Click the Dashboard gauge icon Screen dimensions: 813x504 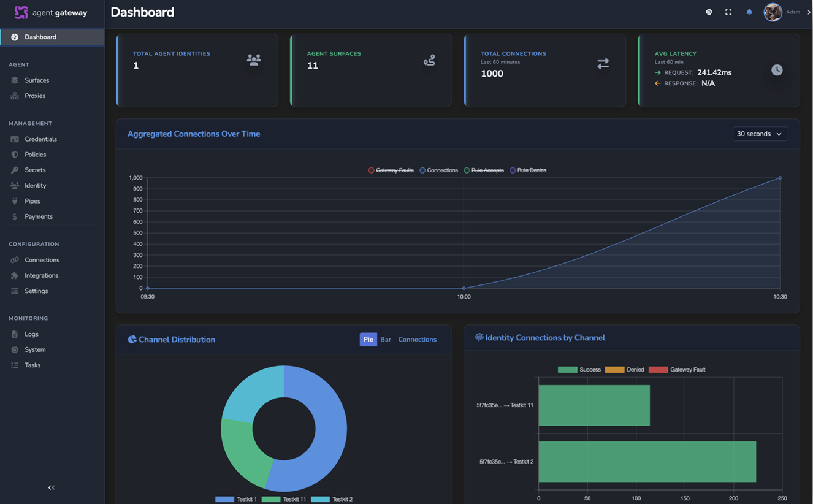[15, 37]
